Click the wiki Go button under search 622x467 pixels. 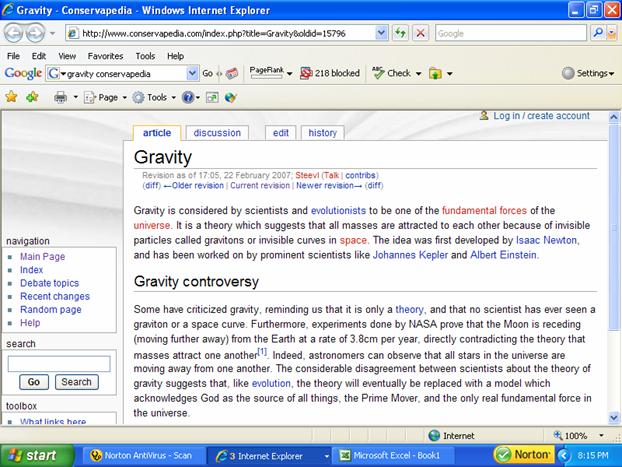click(34, 382)
